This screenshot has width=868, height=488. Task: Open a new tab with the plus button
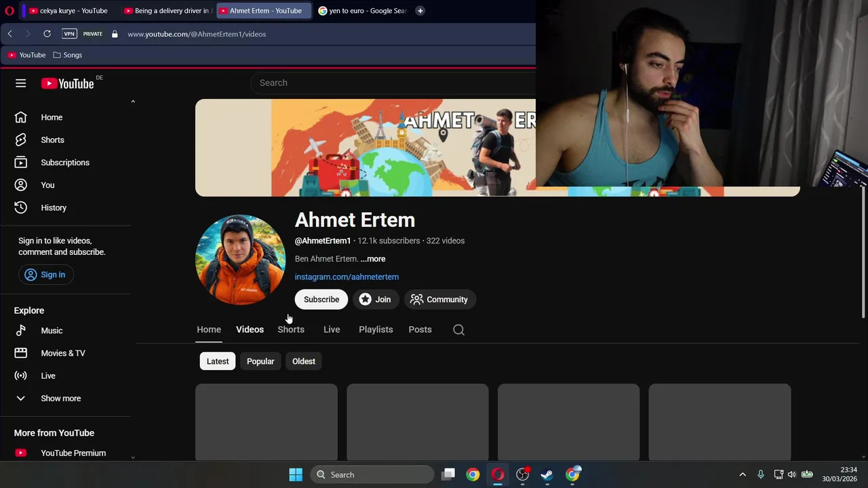point(420,11)
